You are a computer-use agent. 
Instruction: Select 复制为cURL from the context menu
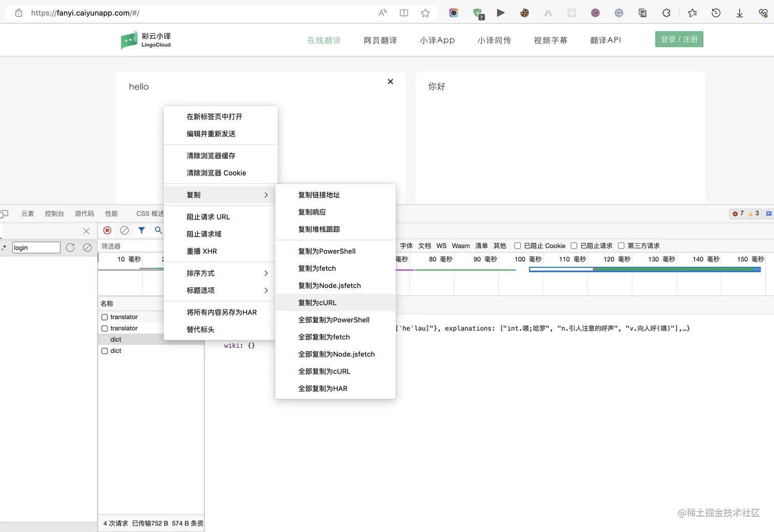pyautogui.click(x=317, y=303)
